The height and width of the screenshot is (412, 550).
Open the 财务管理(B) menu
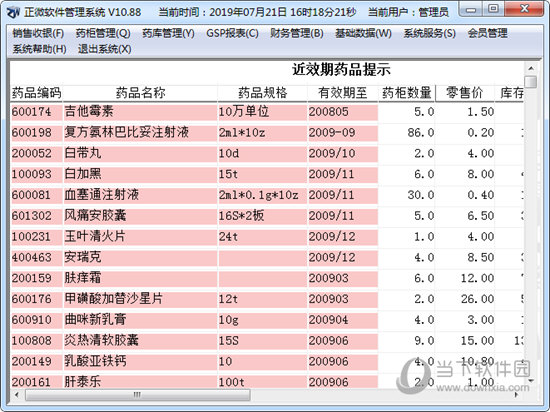click(x=296, y=33)
